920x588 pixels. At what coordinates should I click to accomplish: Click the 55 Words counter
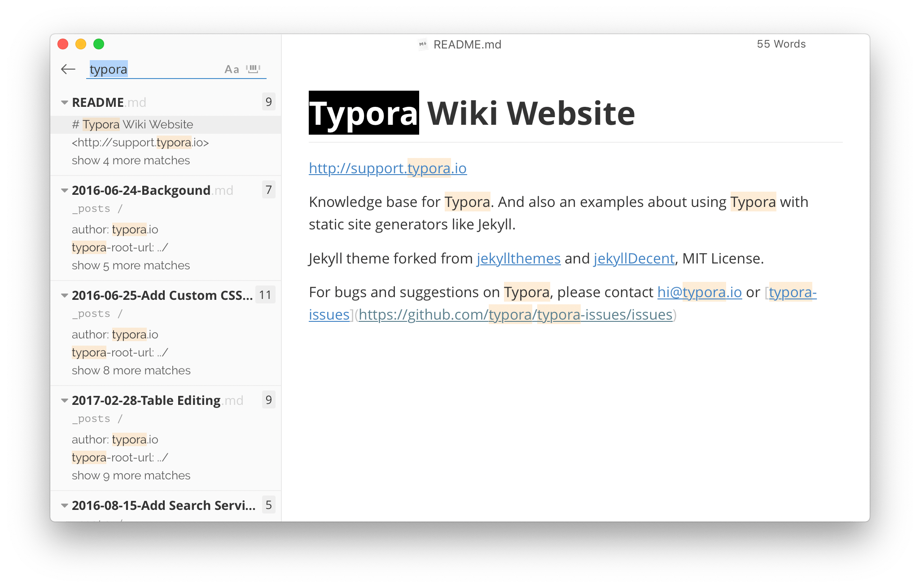781,44
